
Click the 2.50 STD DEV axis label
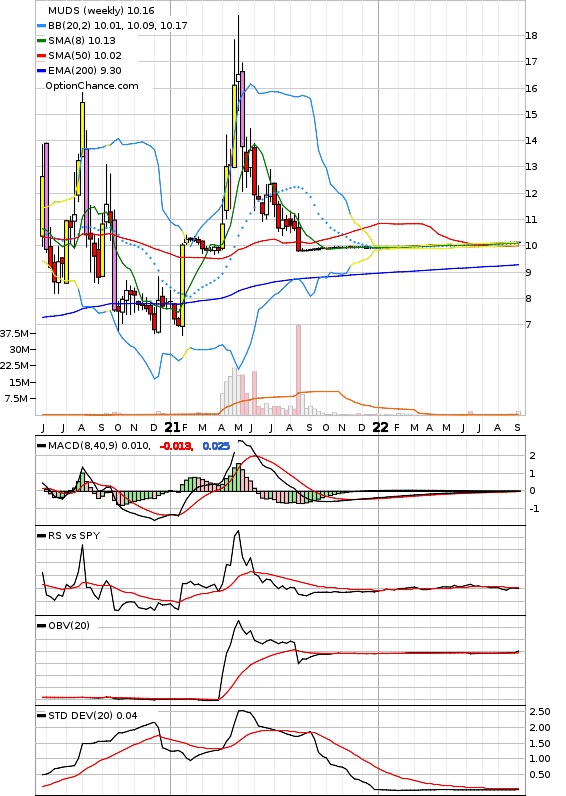pyautogui.click(x=540, y=712)
